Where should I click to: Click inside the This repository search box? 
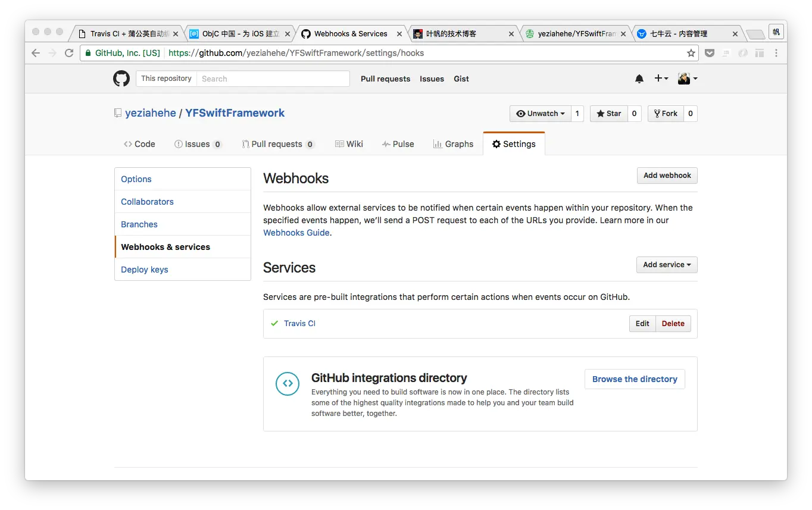point(274,78)
